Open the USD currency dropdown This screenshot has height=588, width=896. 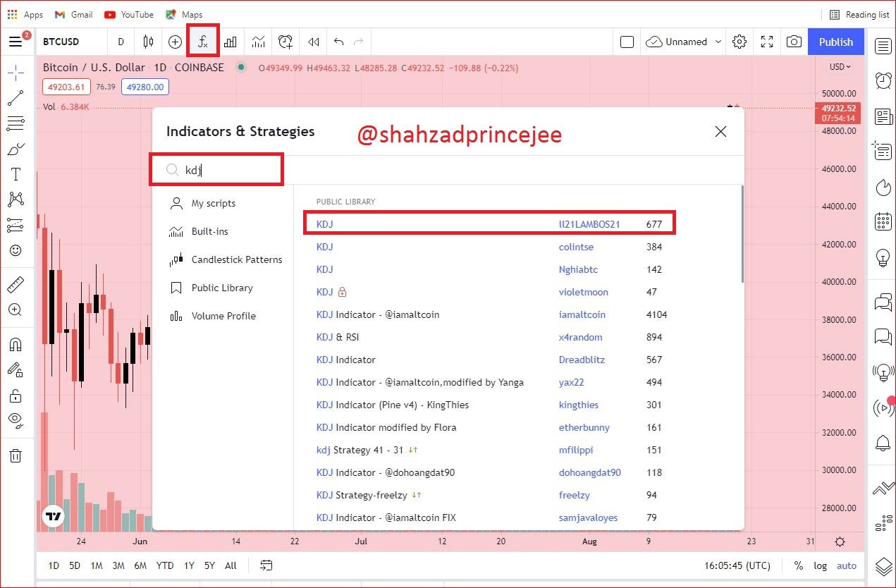pos(840,67)
